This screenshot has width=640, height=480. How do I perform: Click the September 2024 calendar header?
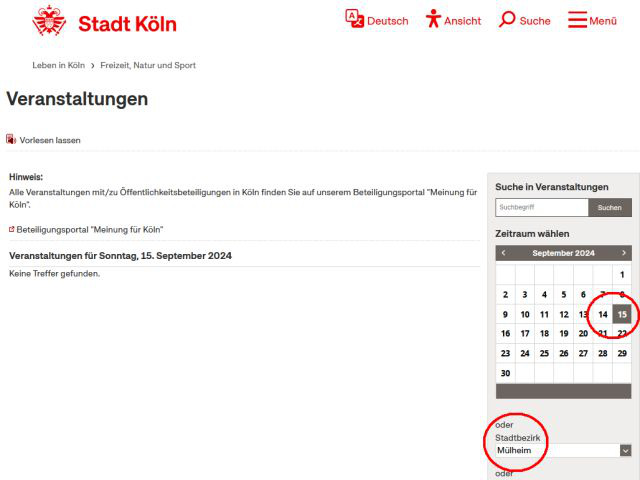point(563,253)
